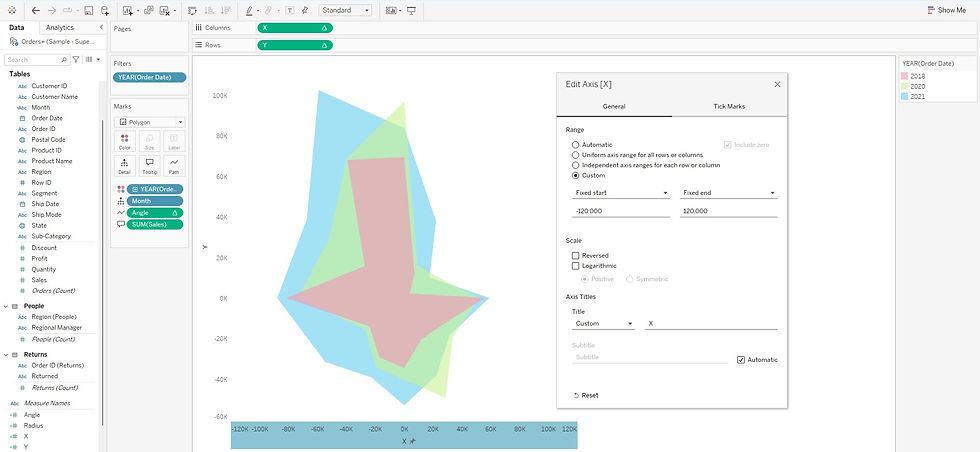Screen dimensions: 980x452
Task: Click the Fix Axes pin icon
Action: coord(305,10)
